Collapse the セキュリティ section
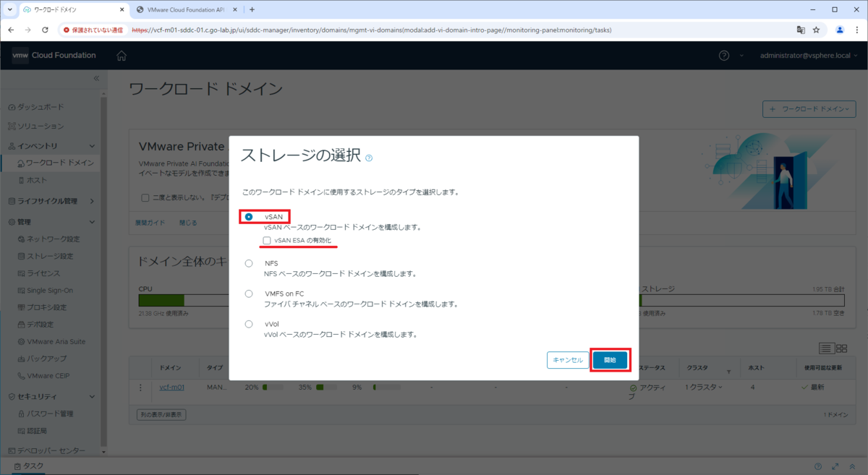Viewport: 868px width, 475px height. (x=92, y=396)
